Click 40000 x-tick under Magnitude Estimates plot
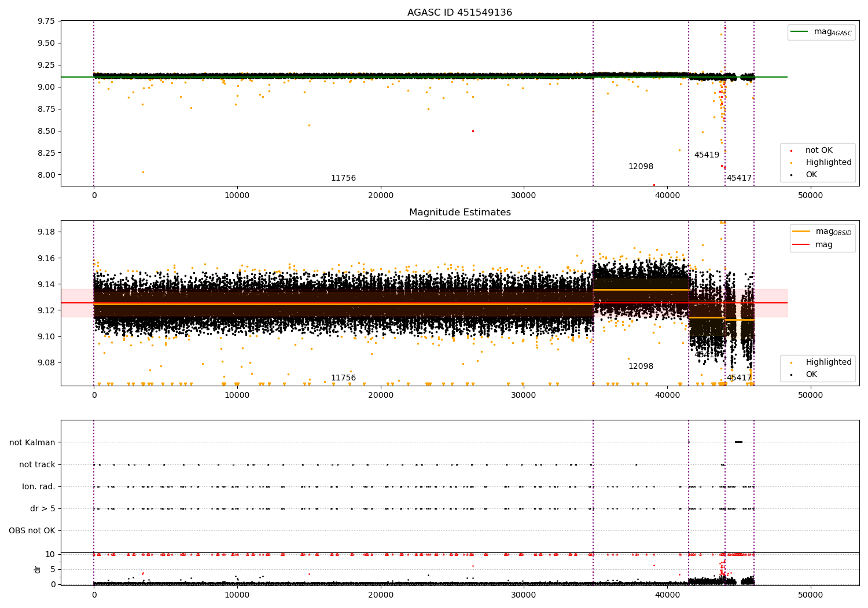 [667, 395]
